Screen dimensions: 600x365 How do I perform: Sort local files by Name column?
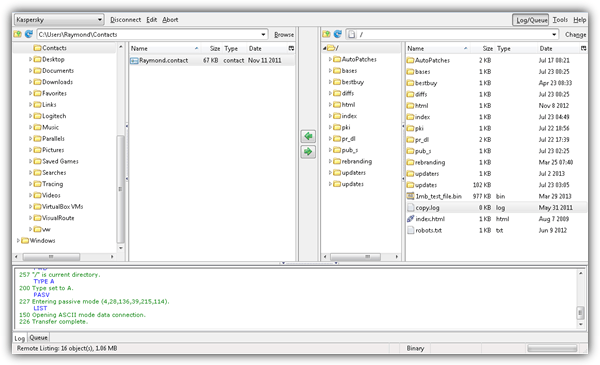[x=165, y=49]
